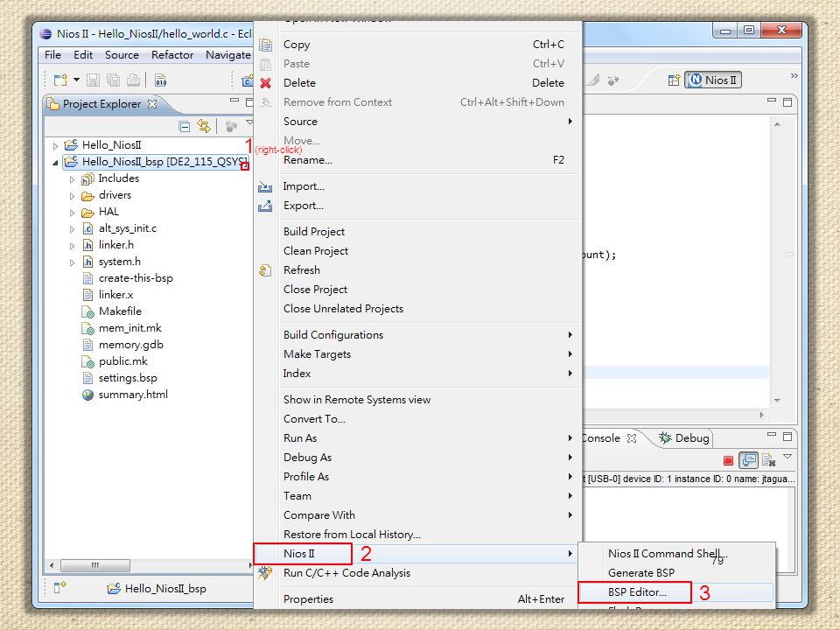Choose Close Project from context menu

418,290
